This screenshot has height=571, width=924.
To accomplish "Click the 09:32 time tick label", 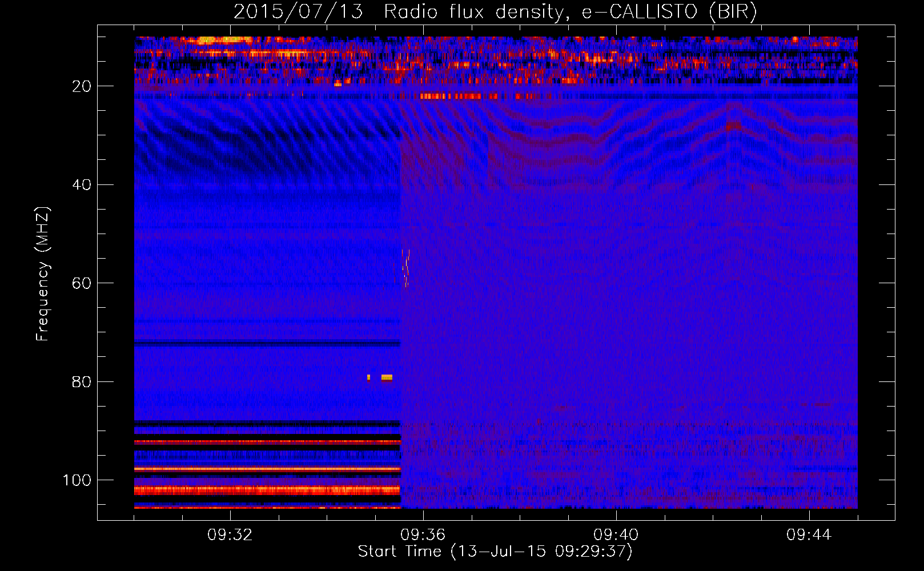I will point(230,534).
